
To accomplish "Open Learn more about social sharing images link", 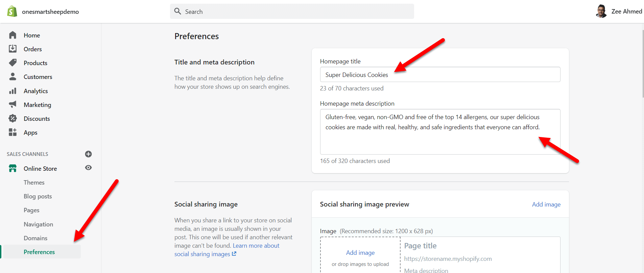I will tap(227, 250).
